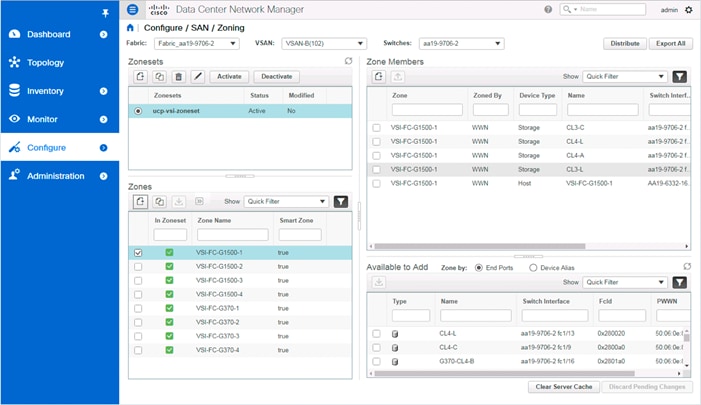The height and width of the screenshot is (405, 701).
Task: Refresh the Zonesets panel
Action: click(x=348, y=61)
